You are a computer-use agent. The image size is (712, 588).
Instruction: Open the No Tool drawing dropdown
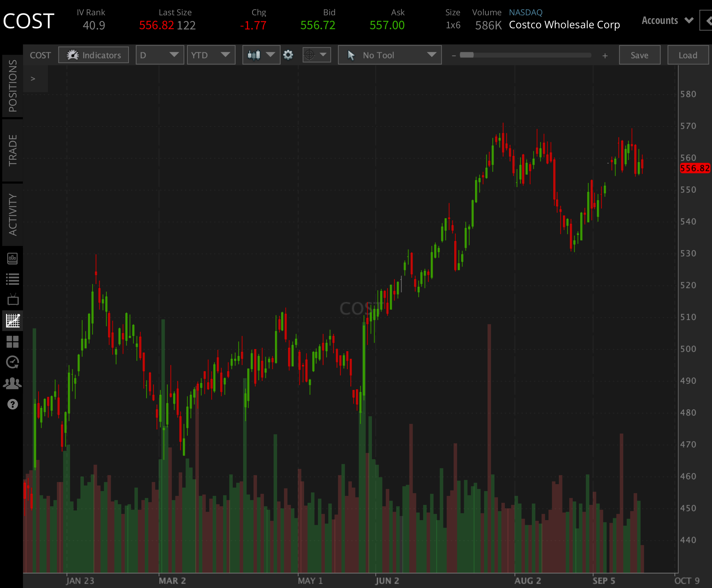389,55
